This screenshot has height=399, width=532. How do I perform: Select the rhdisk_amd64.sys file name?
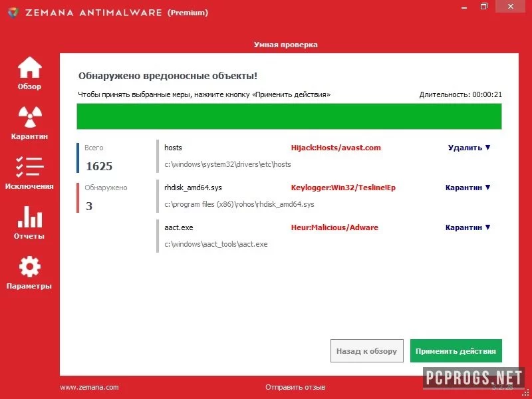point(193,188)
